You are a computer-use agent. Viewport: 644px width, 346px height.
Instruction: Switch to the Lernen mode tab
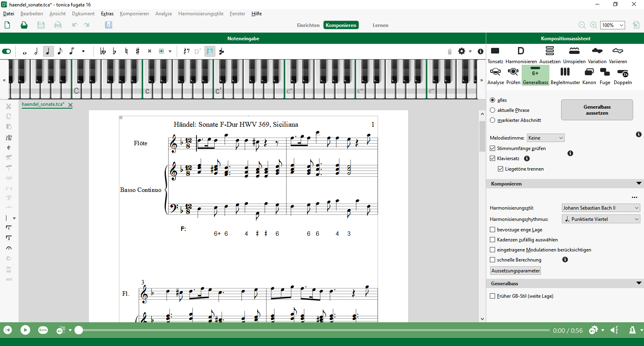click(380, 25)
